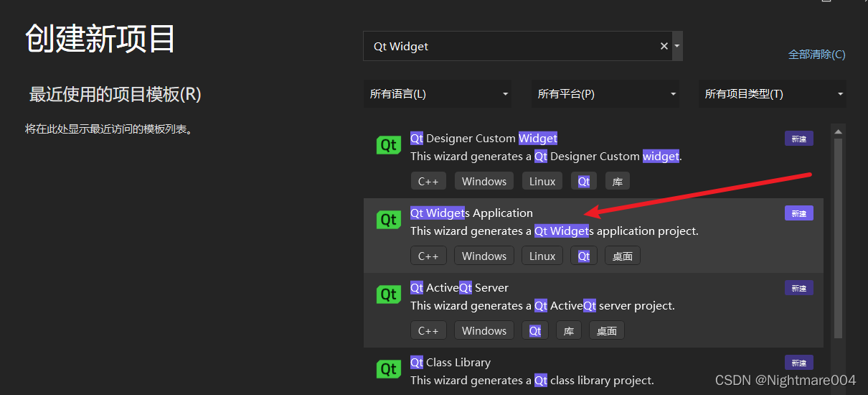Click the Widgets application project description text

[x=555, y=231]
